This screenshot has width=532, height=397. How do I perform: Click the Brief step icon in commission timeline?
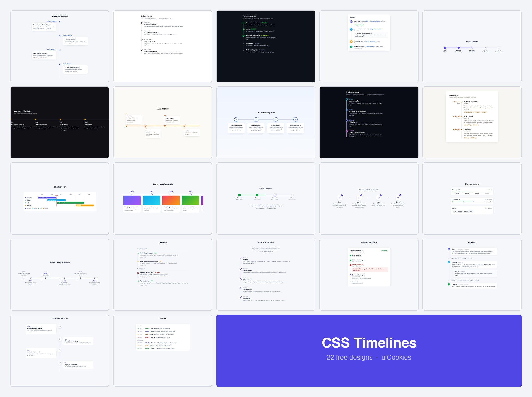pos(340,198)
